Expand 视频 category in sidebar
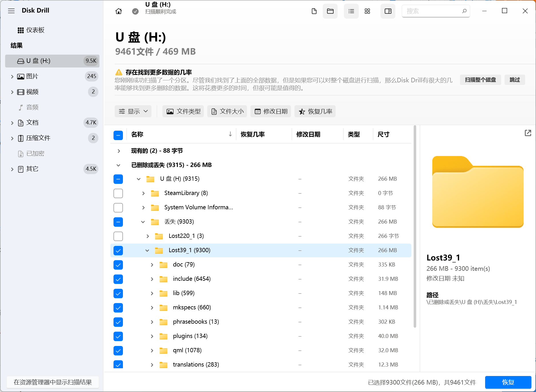This screenshot has width=536, height=392. click(x=12, y=92)
